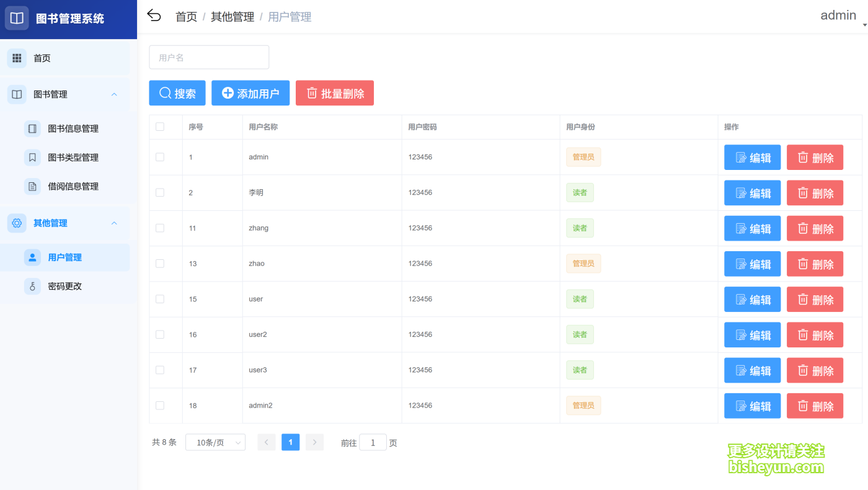Click the 用户名 search input field
The image size is (868, 490).
point(209,56)
